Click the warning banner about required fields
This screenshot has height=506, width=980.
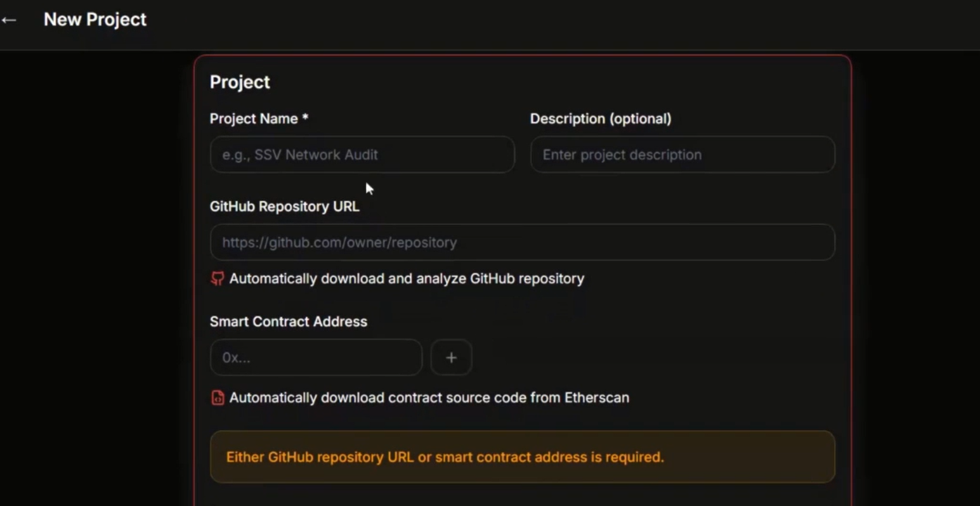coord(522,457)
